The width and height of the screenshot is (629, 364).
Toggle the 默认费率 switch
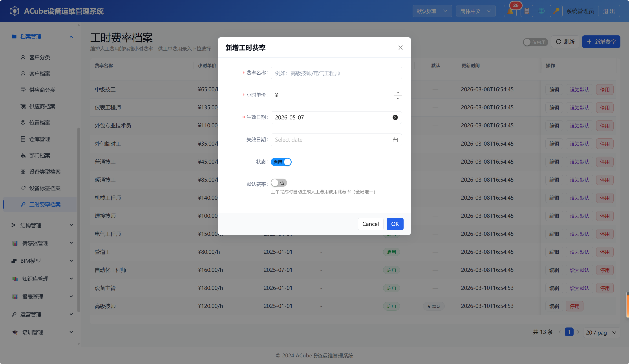(x=279, y=183)
